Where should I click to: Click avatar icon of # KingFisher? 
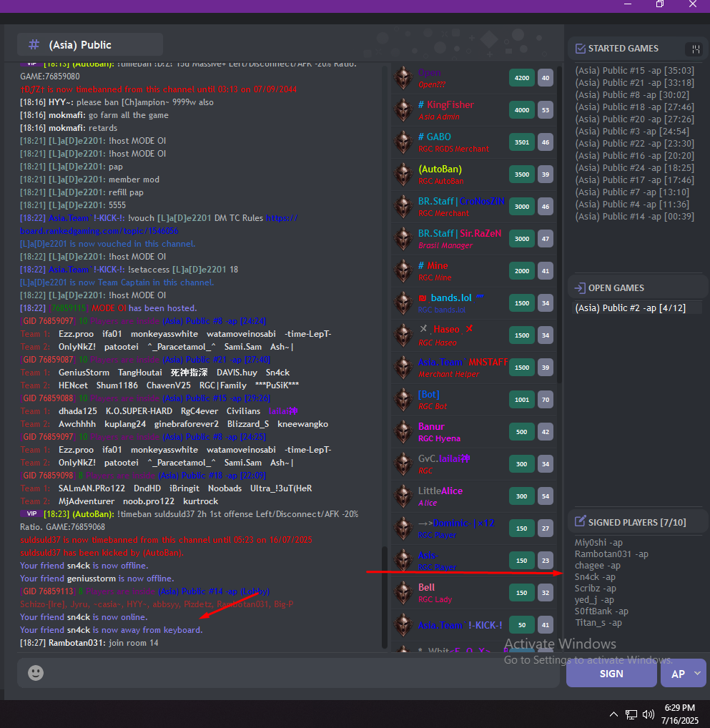[x=403, y=110]
